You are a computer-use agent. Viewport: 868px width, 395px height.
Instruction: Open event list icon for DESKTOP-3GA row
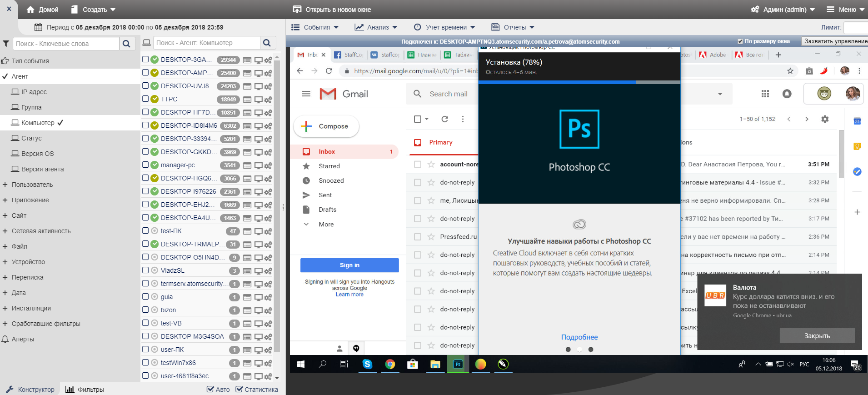click(x=247, y=60)
